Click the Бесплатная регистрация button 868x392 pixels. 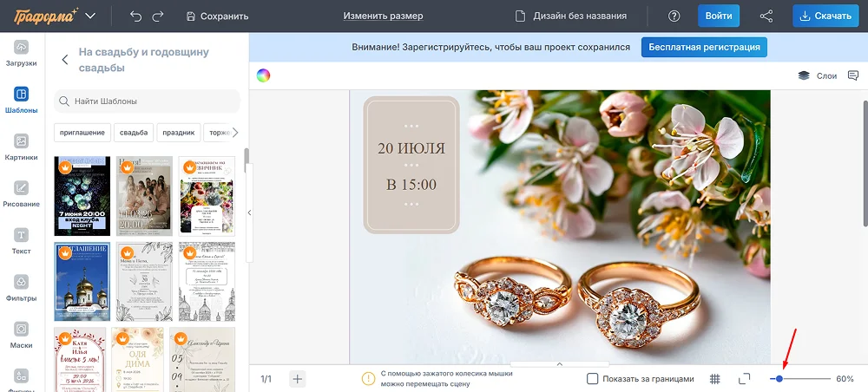pyautogui.click(x=704, y=47)
